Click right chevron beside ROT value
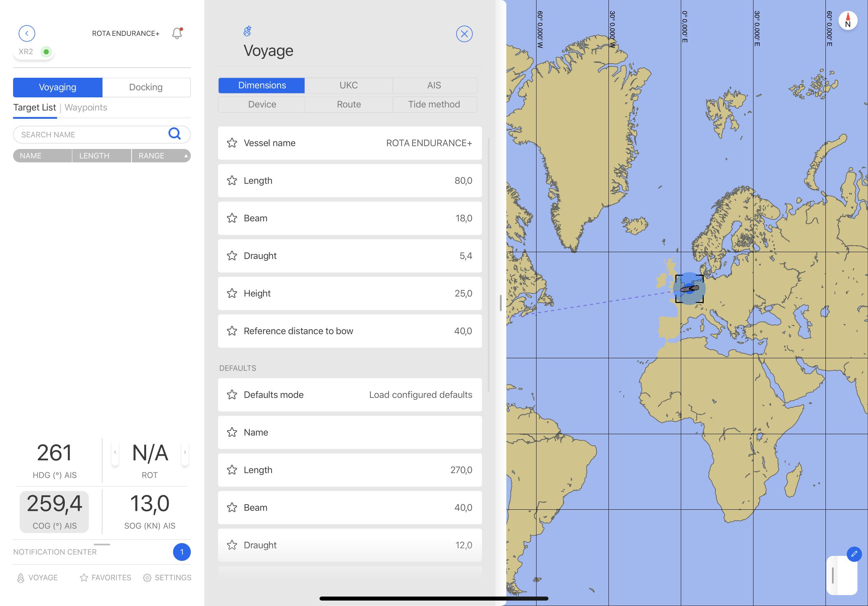 coord(185,452)
